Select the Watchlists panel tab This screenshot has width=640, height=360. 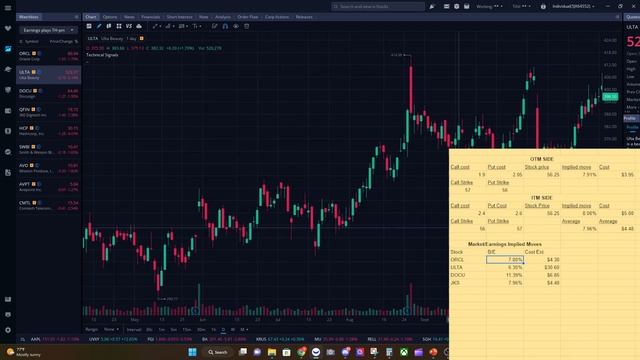tap(29, 17)
